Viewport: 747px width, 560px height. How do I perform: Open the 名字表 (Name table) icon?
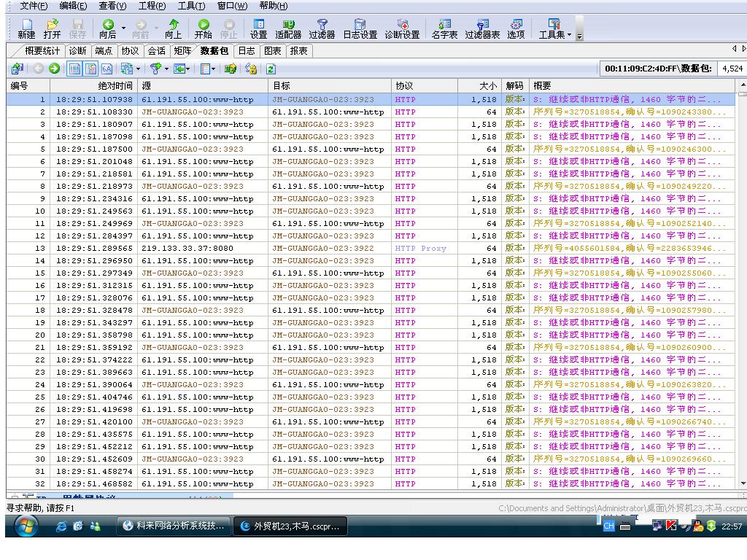click(444, 28)
